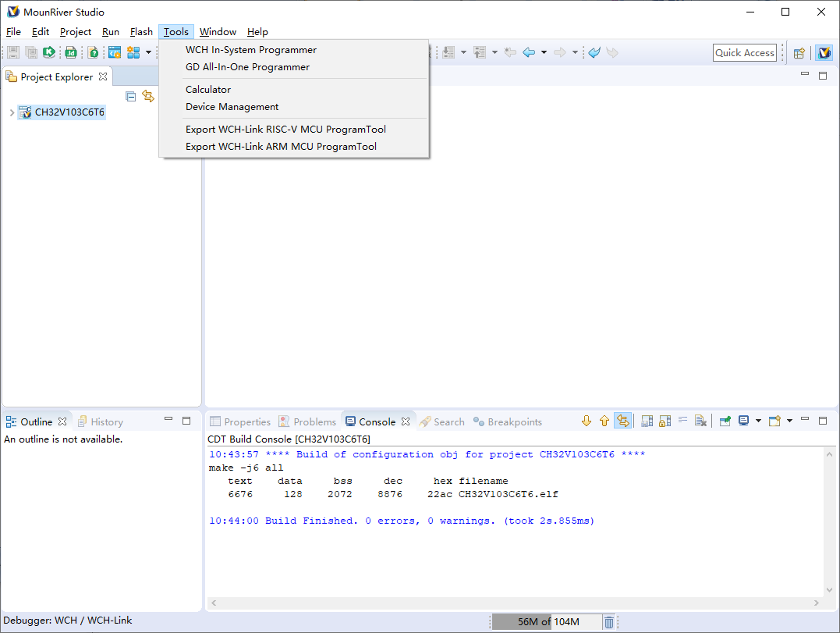The image size is (840, 633).
Task: Click the grey Forward arrow icon
Action: pos(560,52)
